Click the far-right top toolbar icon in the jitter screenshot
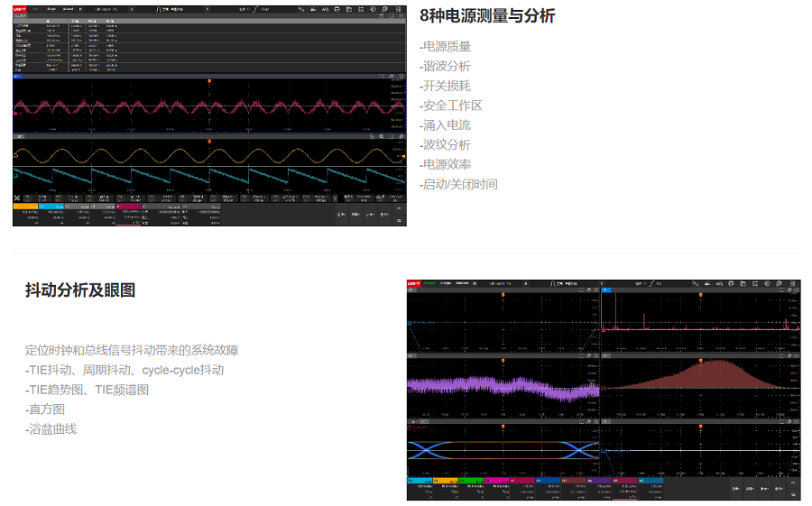 793,282
